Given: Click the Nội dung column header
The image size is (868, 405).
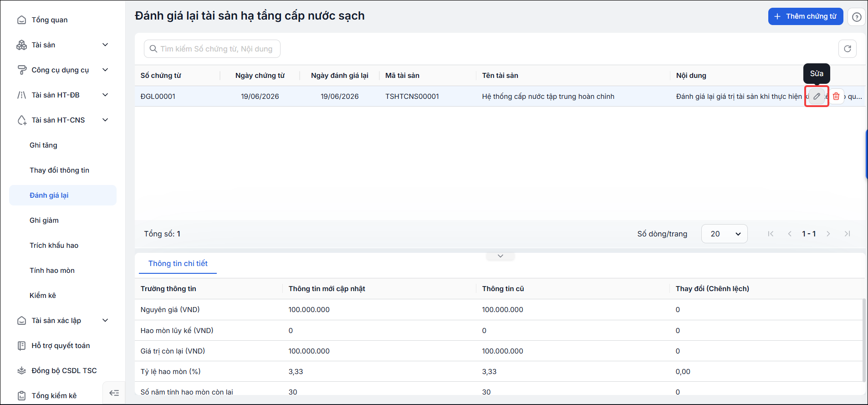Looking at the screenshot, I should click(x=691, y=76).
